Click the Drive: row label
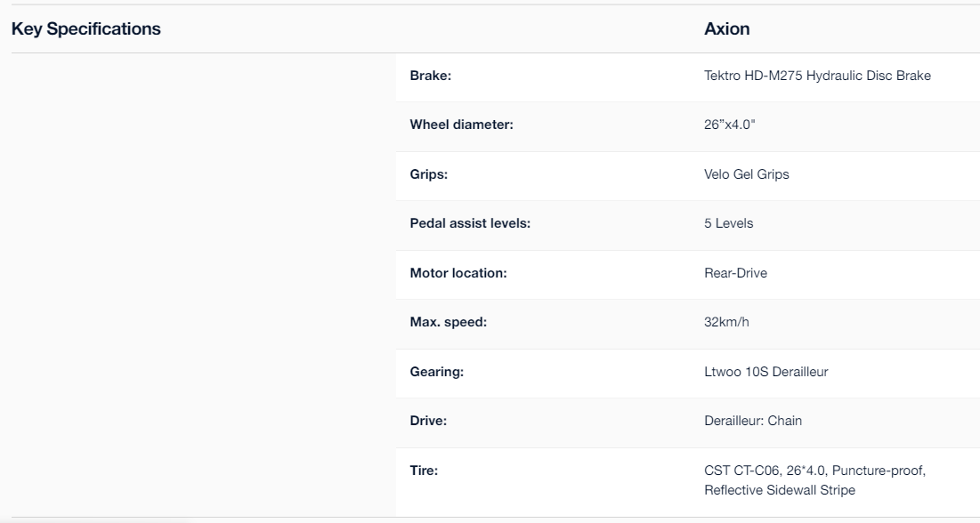 point(429,421)
